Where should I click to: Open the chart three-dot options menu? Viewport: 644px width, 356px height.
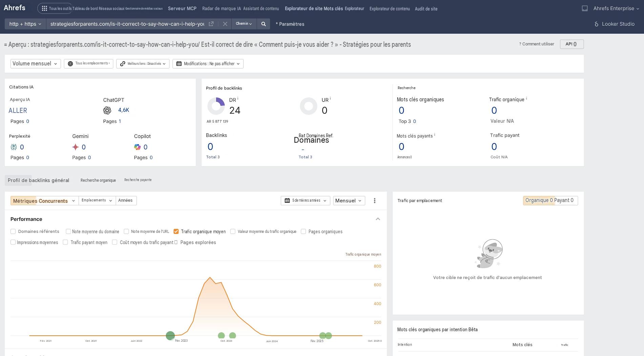[x=375, y=201]
